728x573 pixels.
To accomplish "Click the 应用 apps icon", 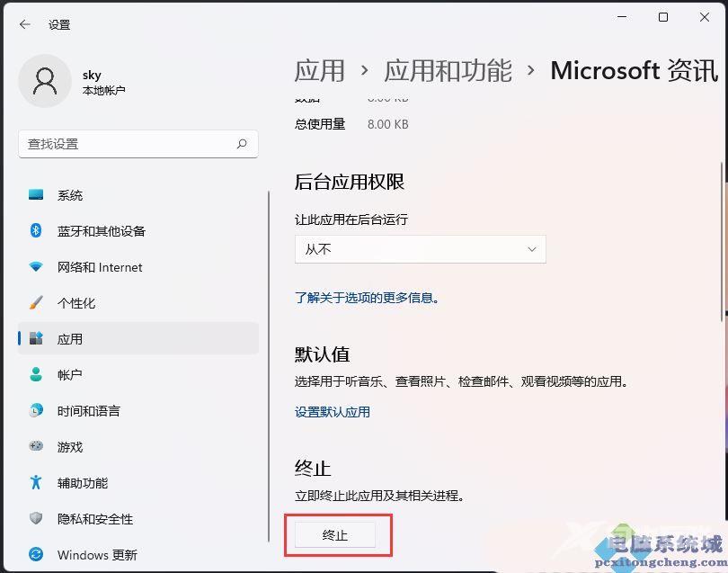I will click(36, 338).
